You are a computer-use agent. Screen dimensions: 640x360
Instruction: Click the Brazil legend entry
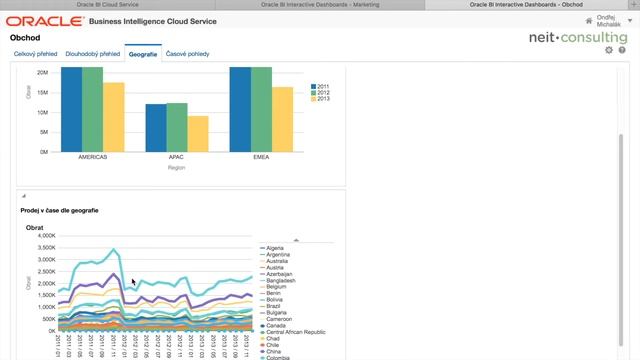point(270,306)
